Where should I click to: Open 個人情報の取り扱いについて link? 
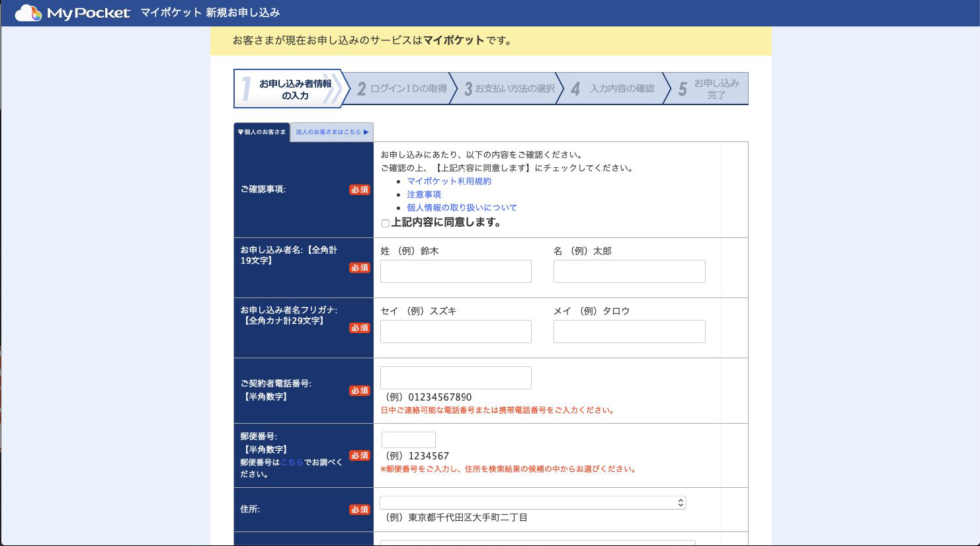(462, 208)
